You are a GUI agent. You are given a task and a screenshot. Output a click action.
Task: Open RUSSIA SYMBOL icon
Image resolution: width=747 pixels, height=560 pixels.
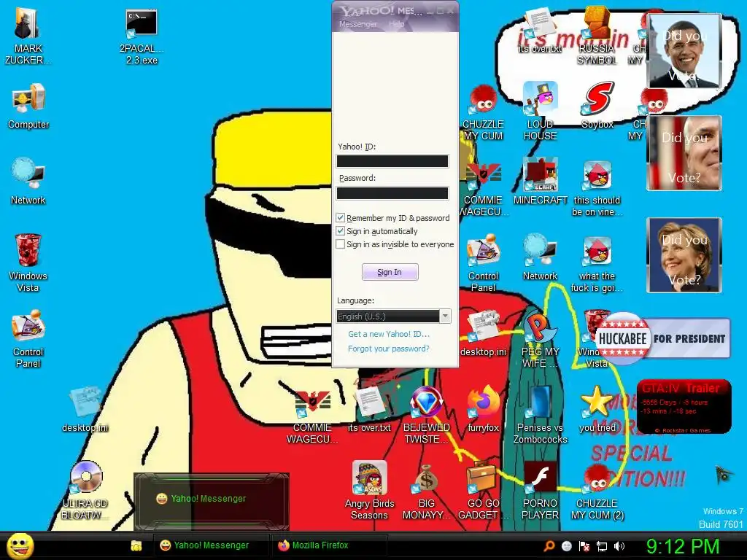597,35
